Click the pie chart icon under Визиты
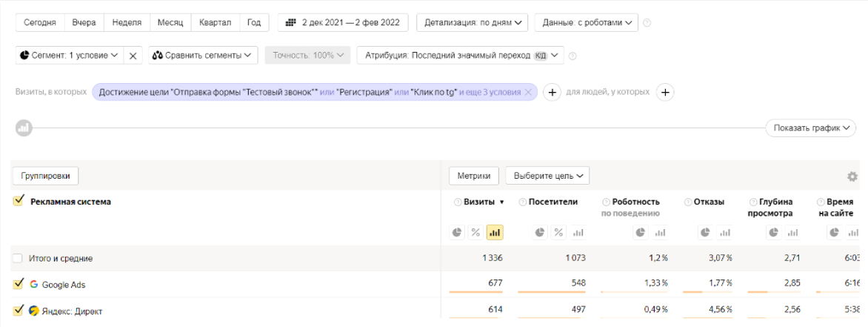Viewport: 868px width, 327px height. tap(457, 233)
